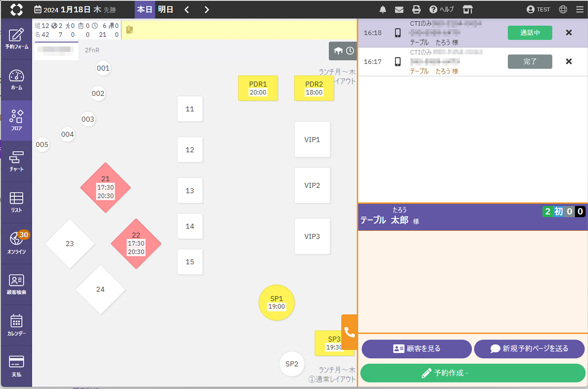The height and width of the screenshot is (389, 588).
Task: Open 顧客検索 customer search
Action: point(16,284)
